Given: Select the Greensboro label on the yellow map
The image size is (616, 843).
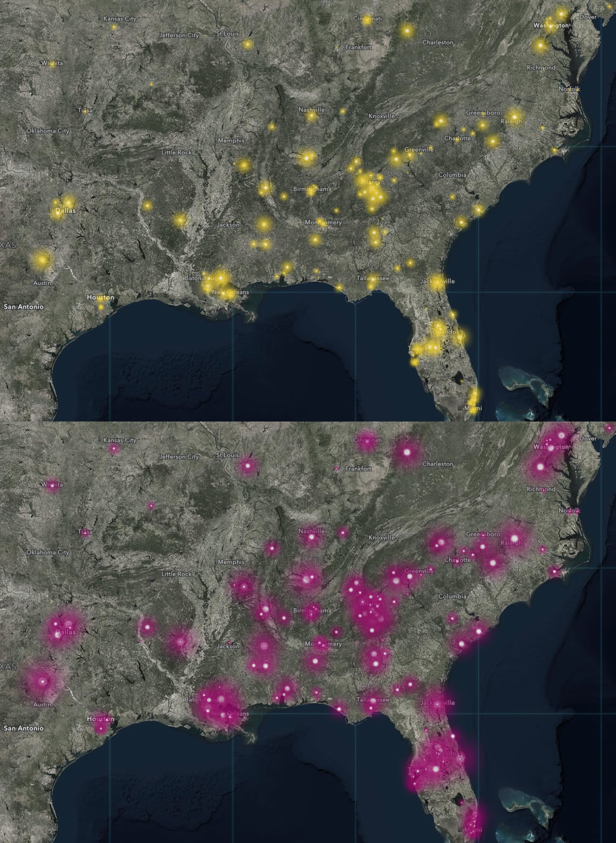Looking at the screenshot, I should click(x=483, y=113).
